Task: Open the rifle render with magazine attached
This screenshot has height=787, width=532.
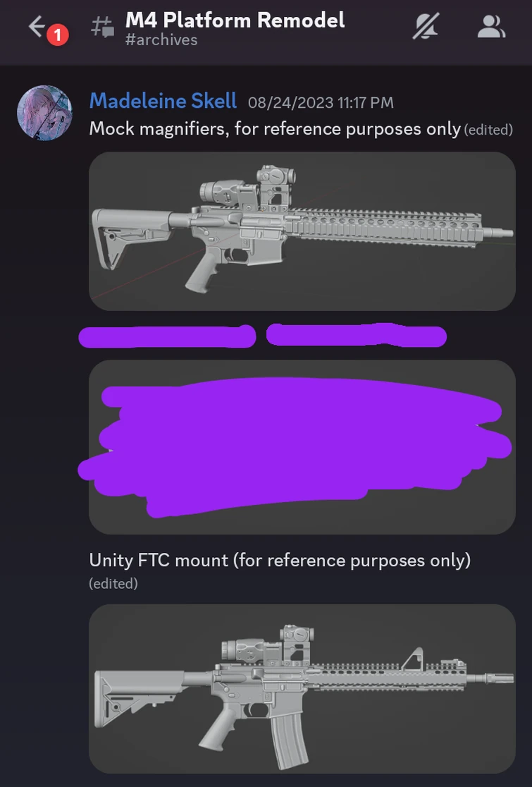Action: (302, 688)
